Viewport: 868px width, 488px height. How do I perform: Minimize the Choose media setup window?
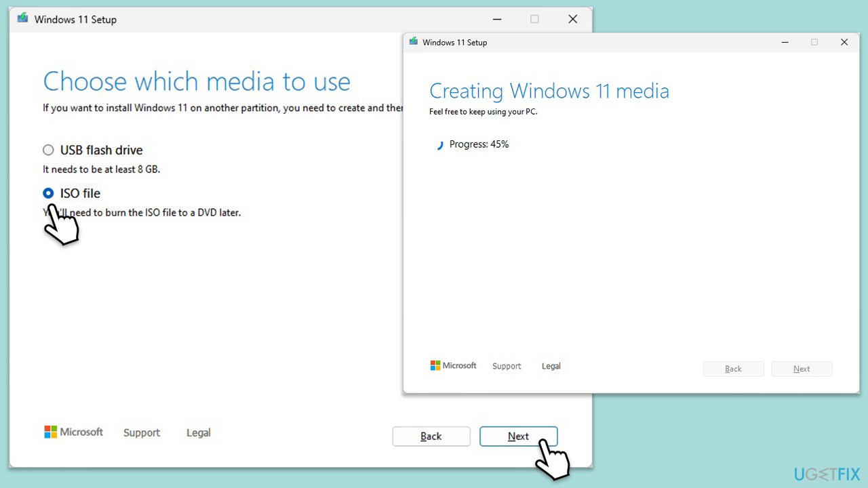click(x=496, y=19)
